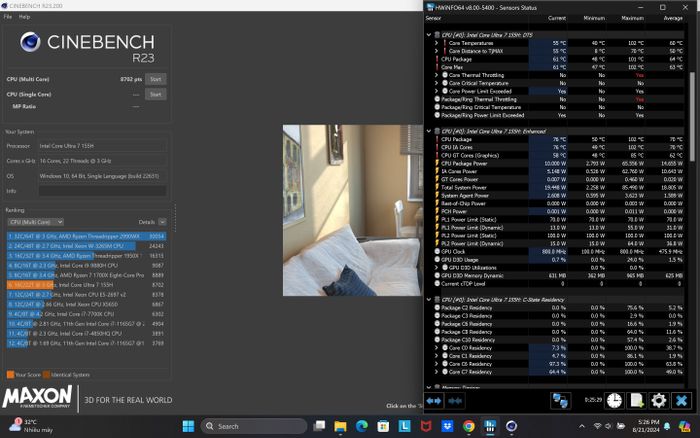Open the CPU (Multi Core) ranking dropdown
Image resolution: width=700 pixels, height=438 pixels.
tap(35, 222)
